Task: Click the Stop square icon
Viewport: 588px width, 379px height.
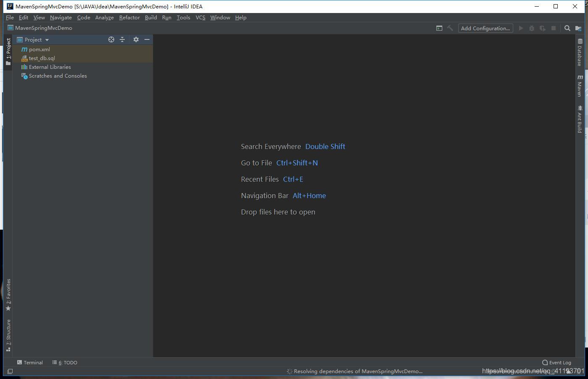Action: [554, 28]
